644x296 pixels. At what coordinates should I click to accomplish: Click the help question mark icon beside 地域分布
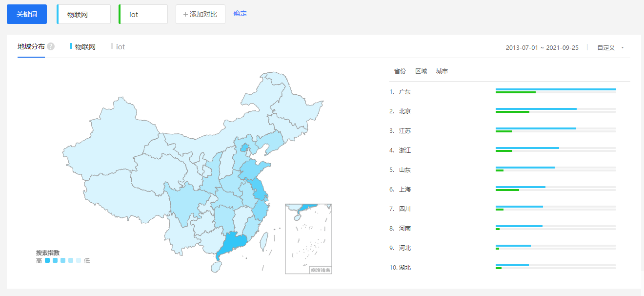[51, 47]
